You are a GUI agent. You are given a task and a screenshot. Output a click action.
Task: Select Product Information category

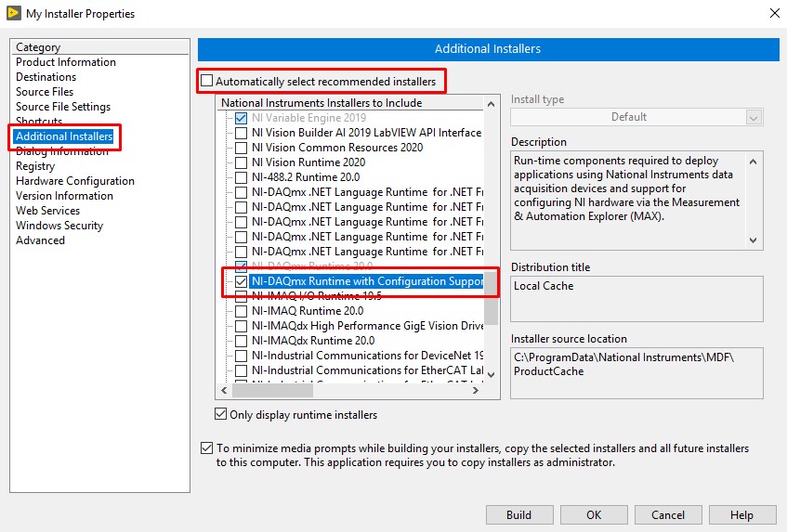coord(66,62)
